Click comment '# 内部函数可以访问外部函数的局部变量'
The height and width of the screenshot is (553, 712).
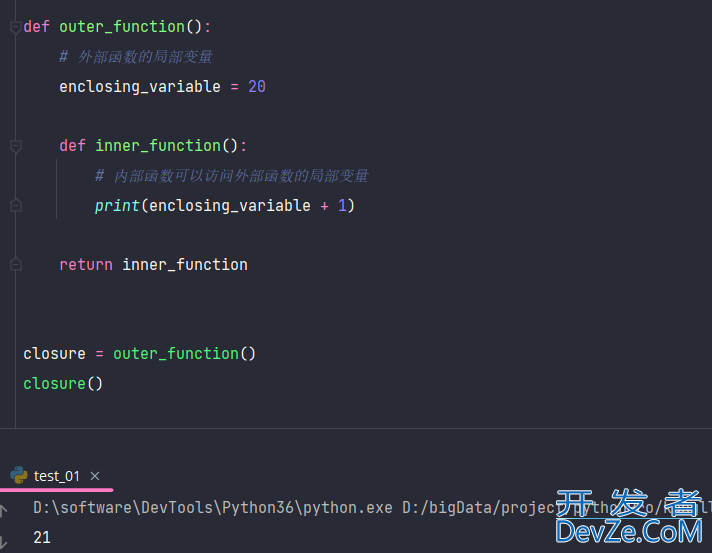click(232, 176)
